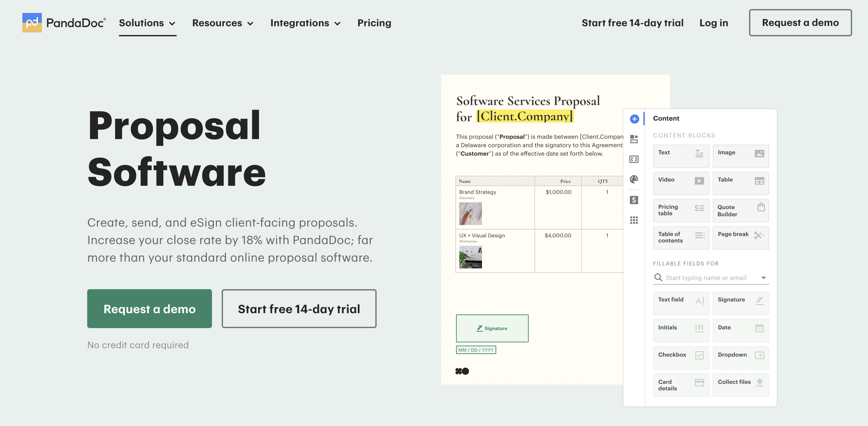Click the Table content block icon
Image resolution: width=868 pixels, height=426 pixels.
coord(759,180)
